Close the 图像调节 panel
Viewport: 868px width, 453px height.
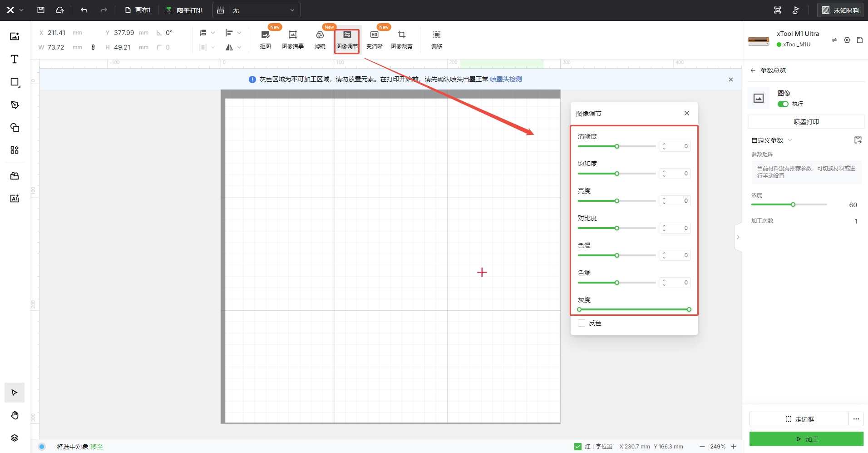pyautogui.click(x=687, y=113)
